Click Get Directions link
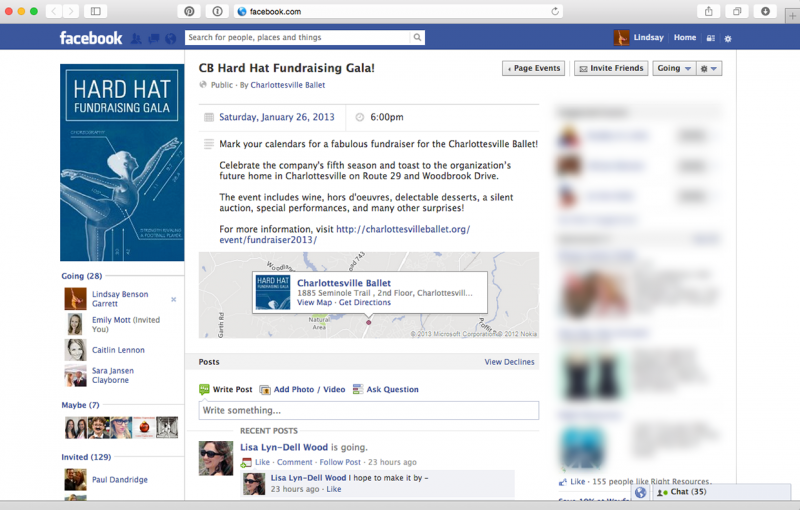 click(365, 302)
